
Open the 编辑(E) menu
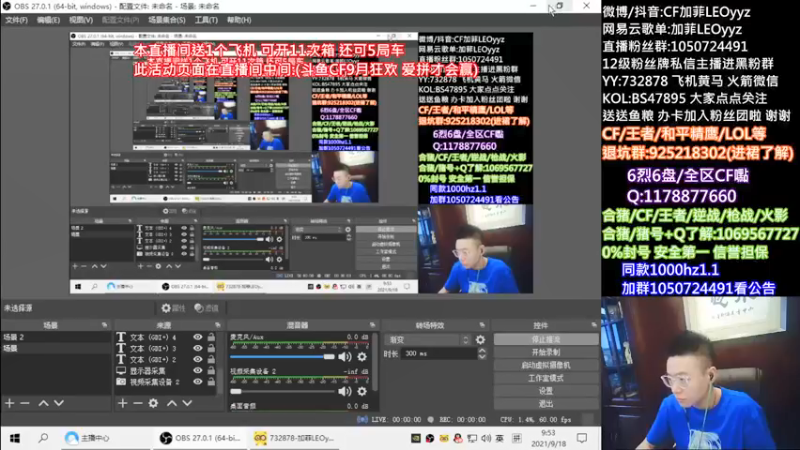pyautogui.click(x=48, y=20)
